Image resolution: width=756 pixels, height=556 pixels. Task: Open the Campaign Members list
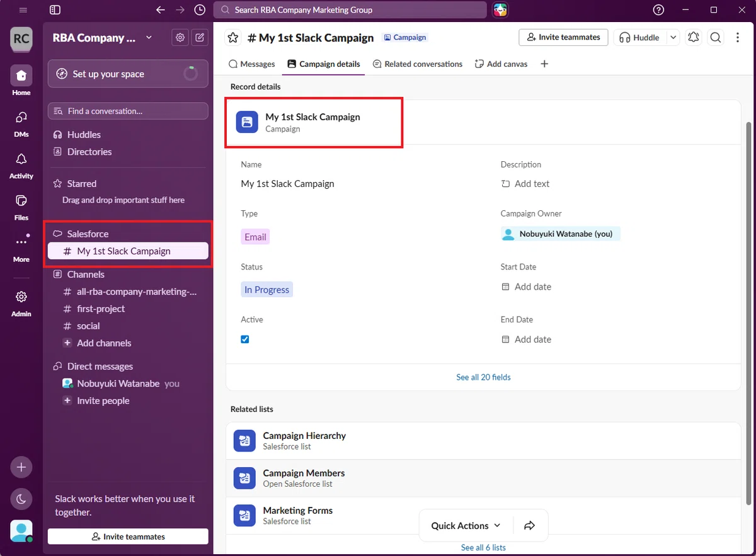click(483, 479)
